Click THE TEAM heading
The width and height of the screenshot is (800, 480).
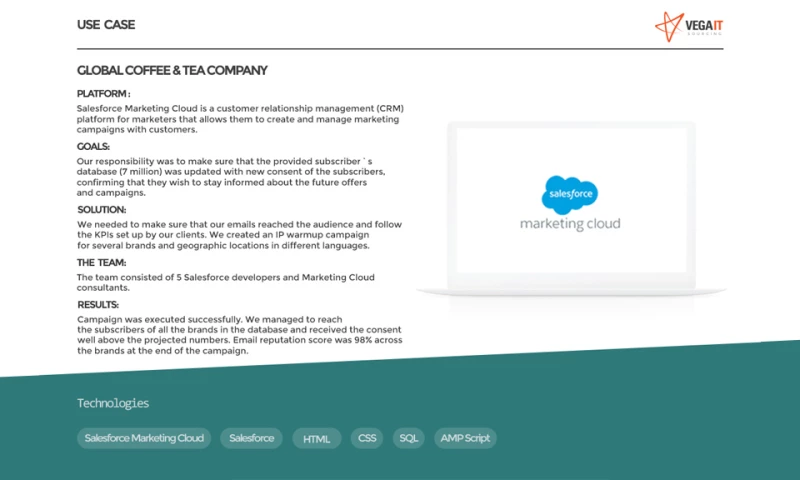tap(102, 263)
